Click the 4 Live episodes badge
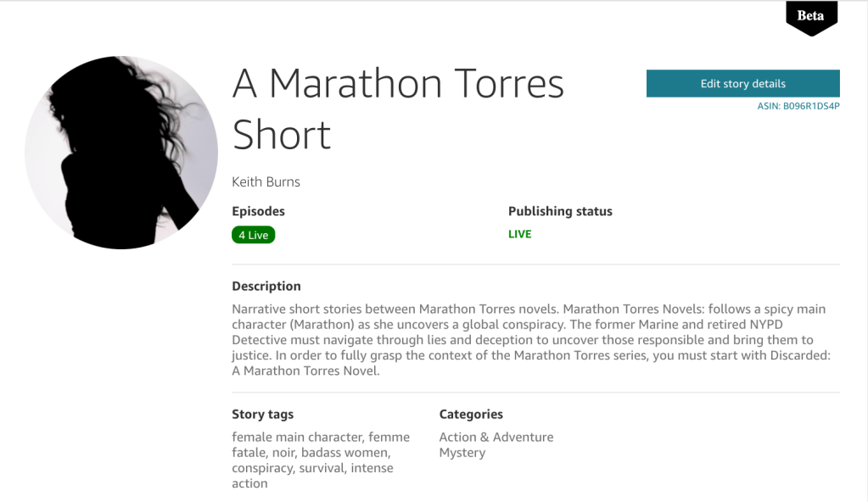The height and width of the screenshot is (502, 868). [253, 235]
